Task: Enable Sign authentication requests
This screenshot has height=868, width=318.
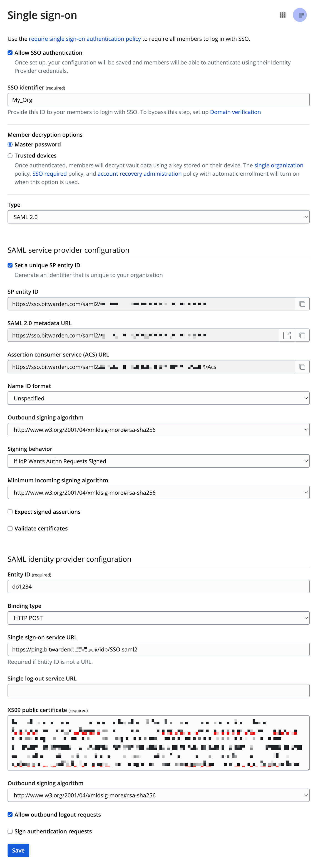Action: point(10,831)
